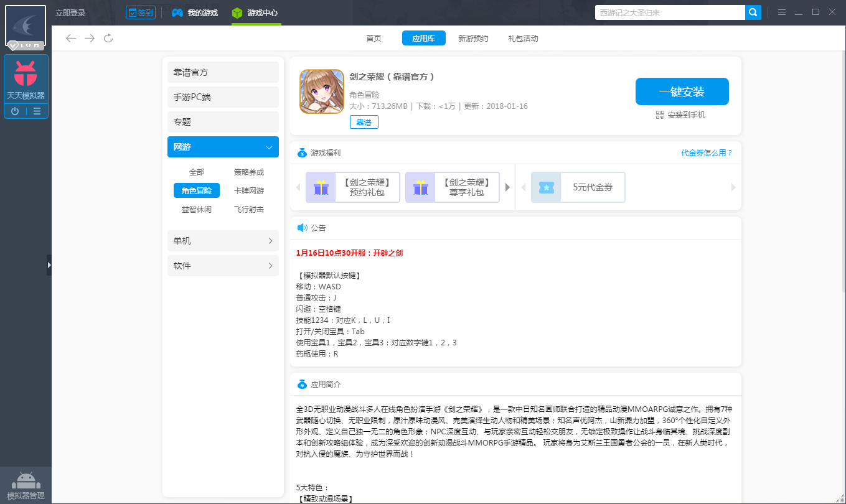Click the 公告 speaker icon
The height and width of the screenshot is (504, 846).
pyautogui.click(x=302, y=228)
